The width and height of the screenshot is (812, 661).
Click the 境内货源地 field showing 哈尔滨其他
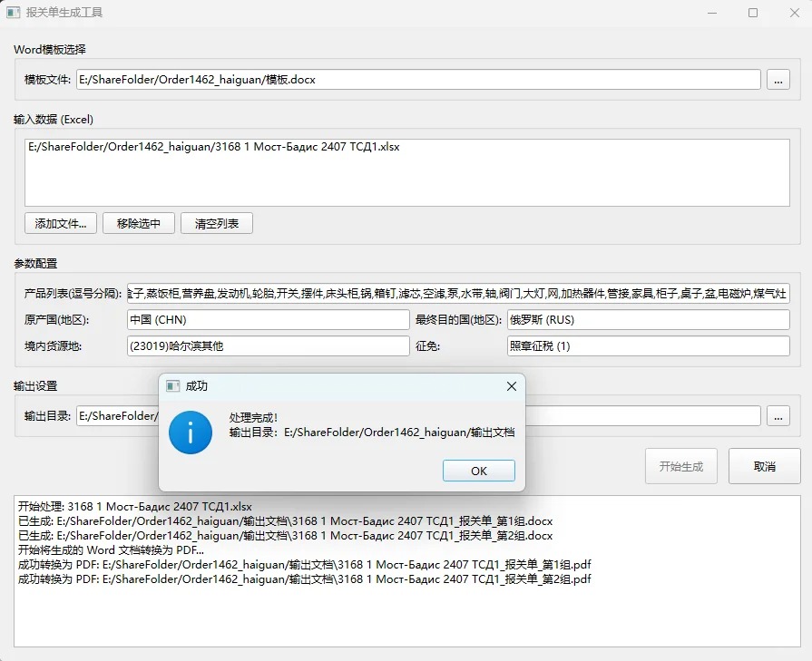(263, 345)
